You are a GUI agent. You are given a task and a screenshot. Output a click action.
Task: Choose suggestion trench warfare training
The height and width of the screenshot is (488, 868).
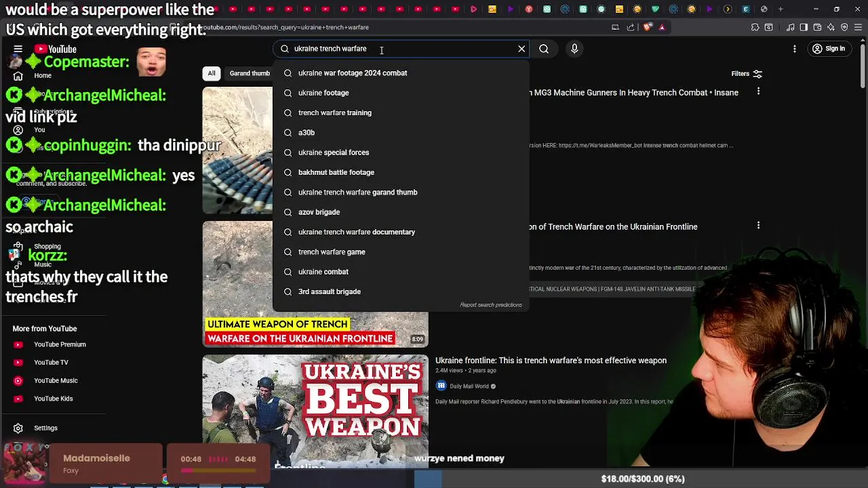click(401, 113)
